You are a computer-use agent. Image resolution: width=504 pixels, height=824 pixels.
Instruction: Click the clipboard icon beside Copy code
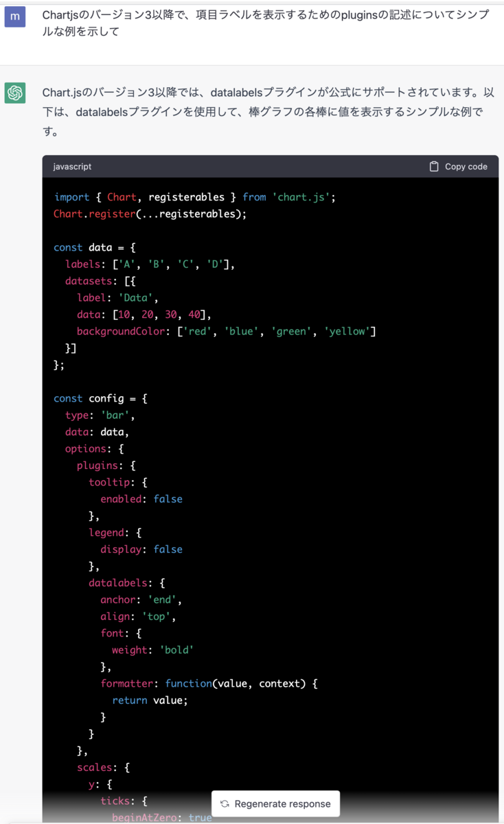pyautogui.click(x=434, y=166)
